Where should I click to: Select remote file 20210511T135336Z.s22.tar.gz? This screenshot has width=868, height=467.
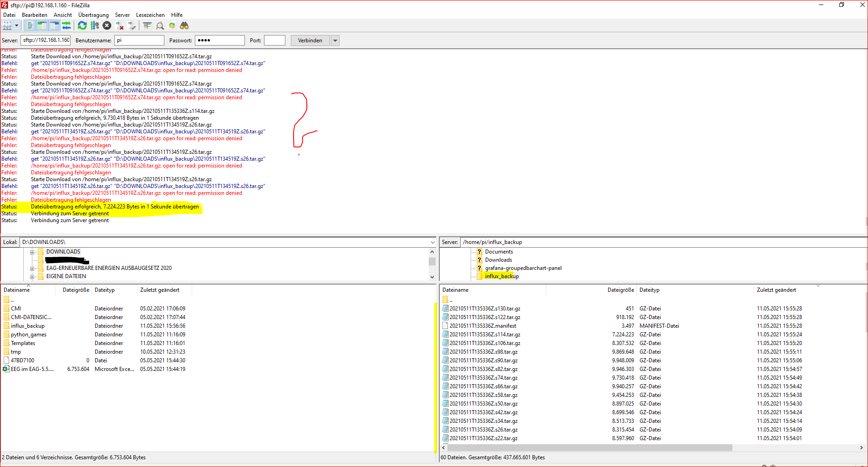(483, 438)
